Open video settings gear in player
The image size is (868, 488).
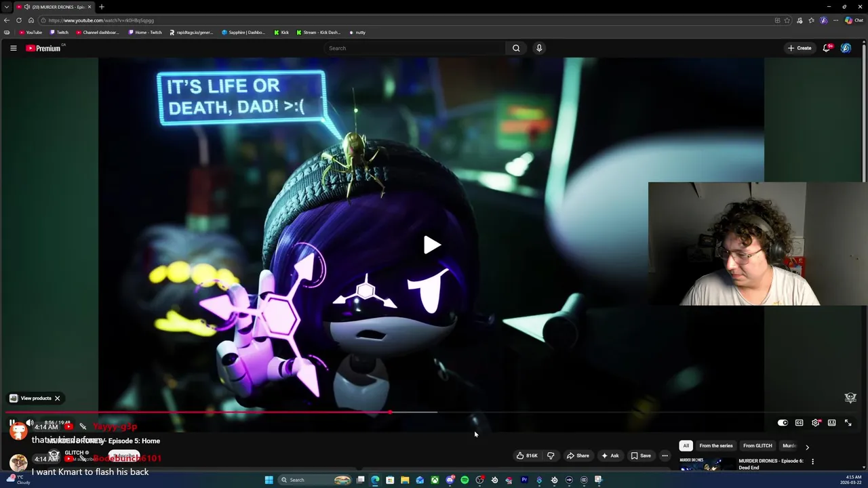click(816, 423)
